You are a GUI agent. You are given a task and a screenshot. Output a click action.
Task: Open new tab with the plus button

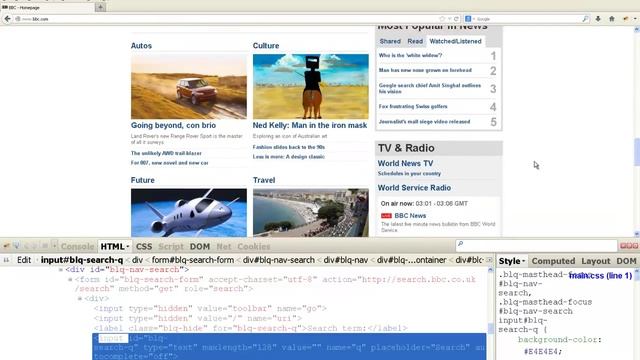pos(100,7)
